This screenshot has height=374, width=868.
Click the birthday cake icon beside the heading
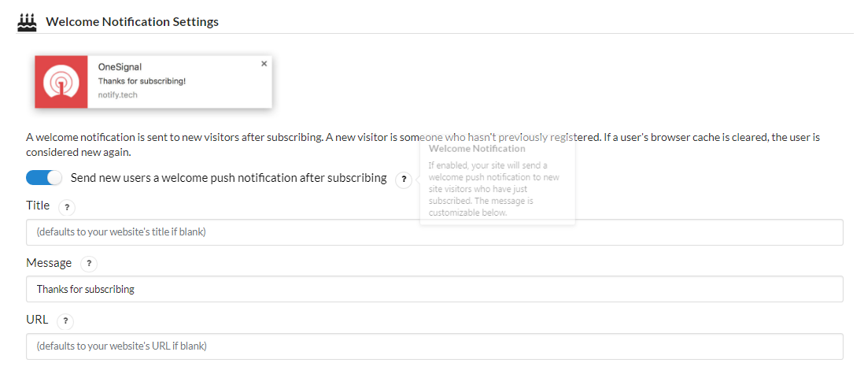pos(27,22)
